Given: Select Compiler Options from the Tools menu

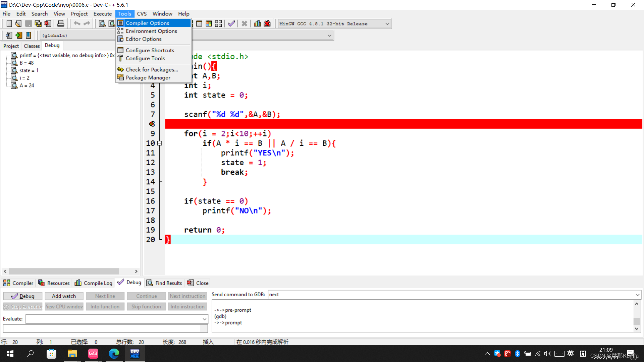Looking at the screenshot, I should point(148,23).
